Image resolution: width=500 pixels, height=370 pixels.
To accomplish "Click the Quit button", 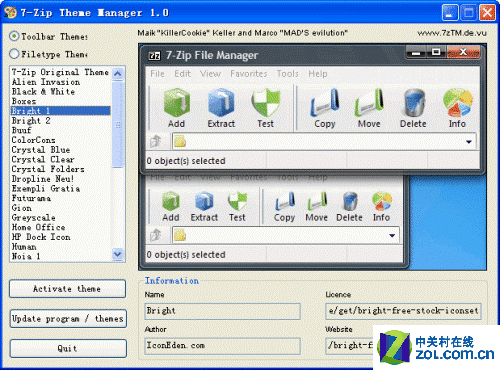I will (68, 349).
